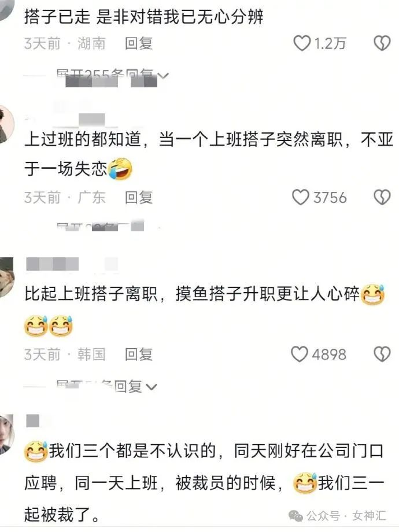Like the Korea comment with 4898 likes
Viewport: 399px width, 532px height.
(300, 354)
